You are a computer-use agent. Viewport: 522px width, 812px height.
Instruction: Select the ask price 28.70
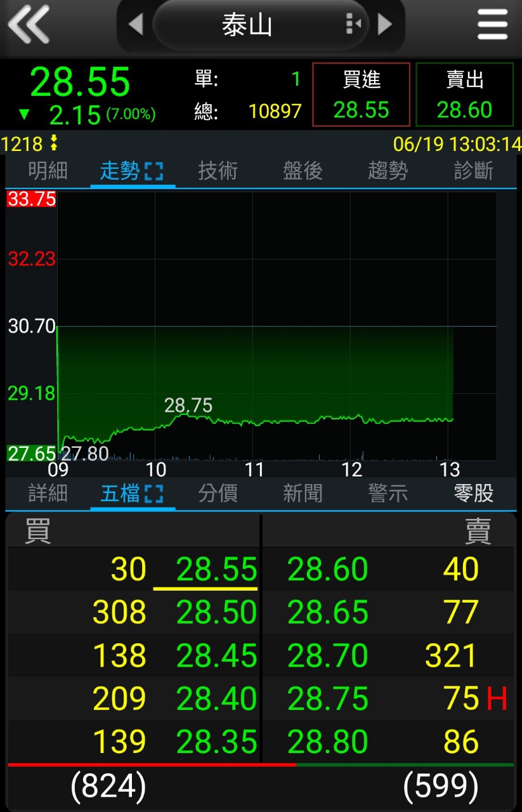328,656
